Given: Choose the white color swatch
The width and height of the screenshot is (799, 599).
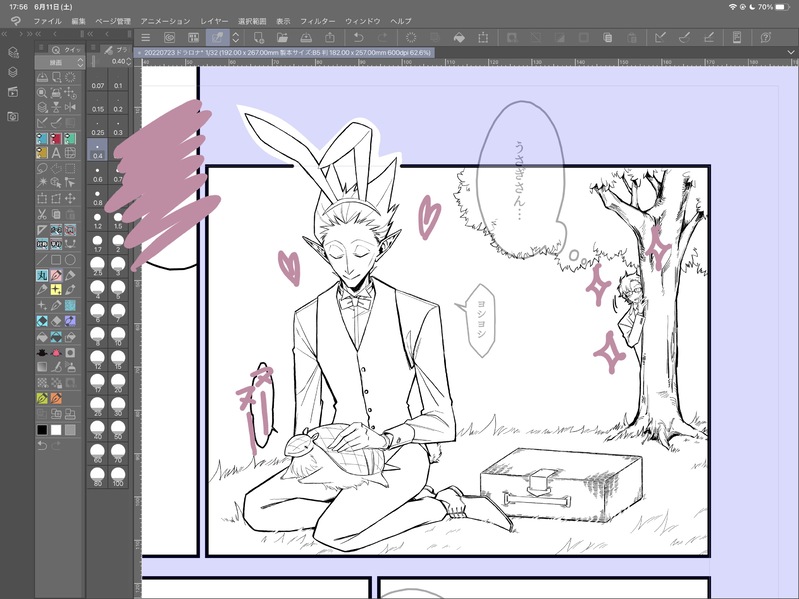Looking at the screenshot, I should pyautogui.click(x=56, y=430).
